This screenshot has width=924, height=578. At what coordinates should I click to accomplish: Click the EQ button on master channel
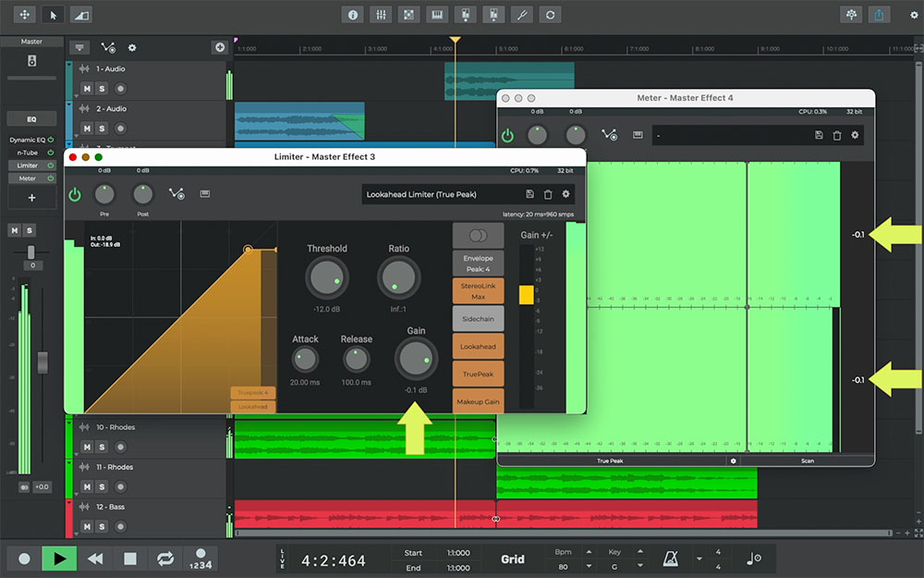31,118
